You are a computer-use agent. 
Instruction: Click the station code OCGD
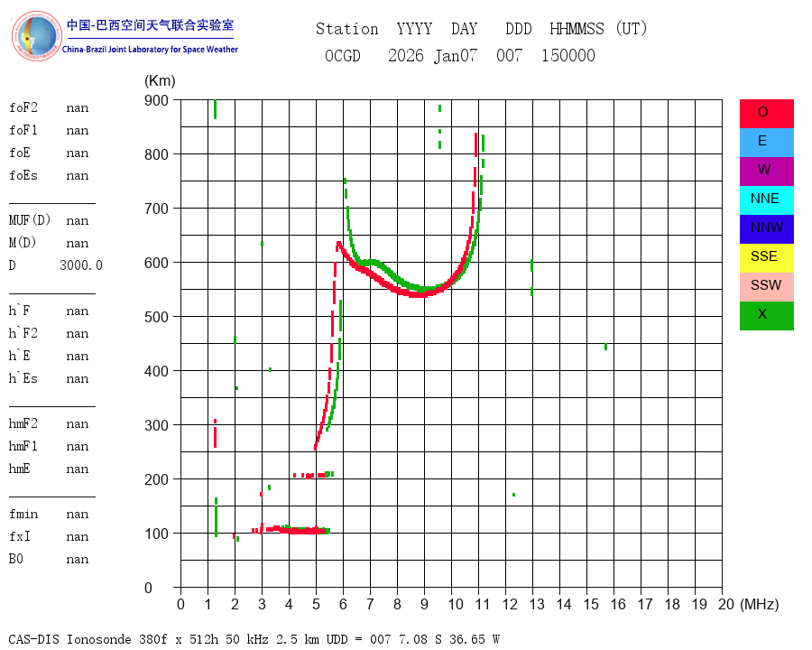pos(342,55)
